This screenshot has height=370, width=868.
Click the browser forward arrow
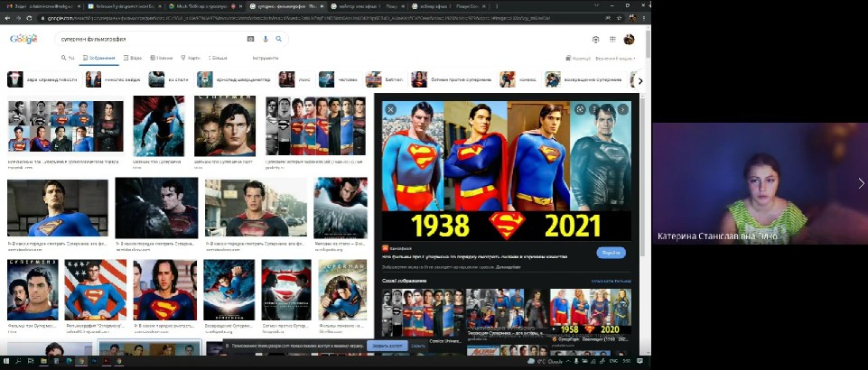(19, 18)
